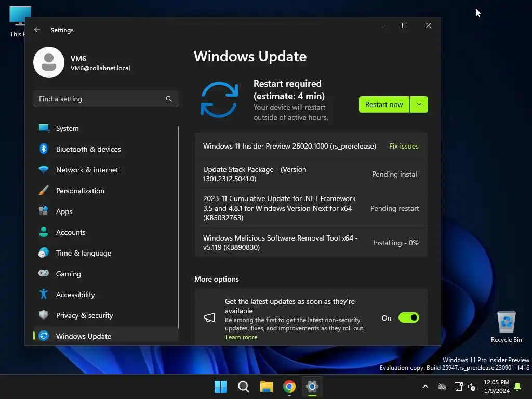Click the Apps icon in sidebar
Image resolution: width=532 pixels, height=399 pixels.
pos(44,211)
